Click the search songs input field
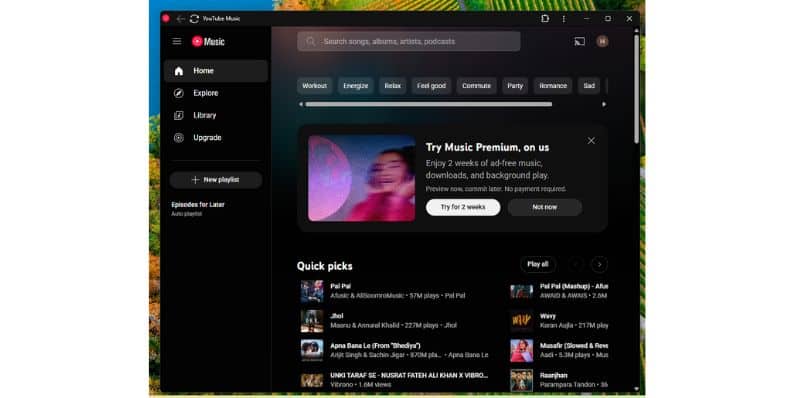The width and height of the screenshot is (794, 398). (409, 42)
